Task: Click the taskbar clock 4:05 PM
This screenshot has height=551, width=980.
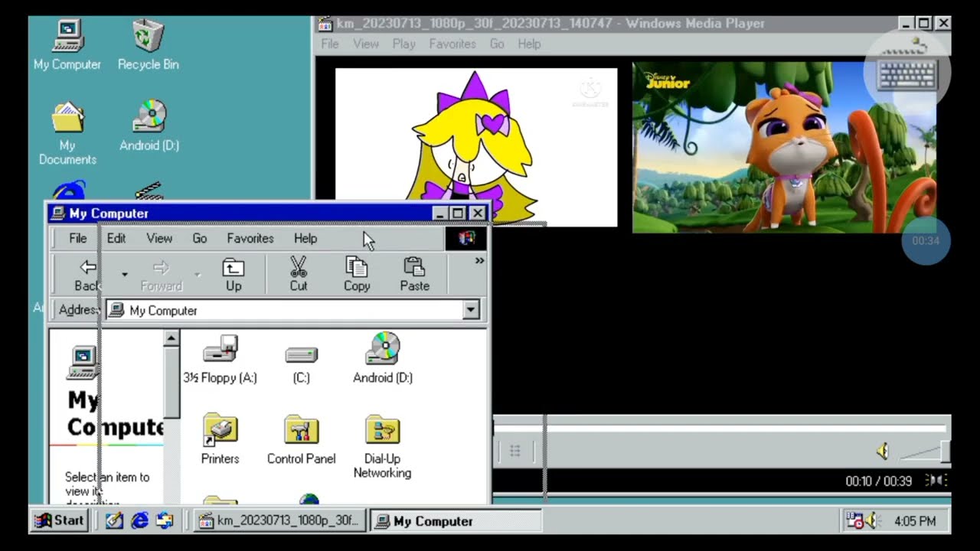Action: [915, 521]
